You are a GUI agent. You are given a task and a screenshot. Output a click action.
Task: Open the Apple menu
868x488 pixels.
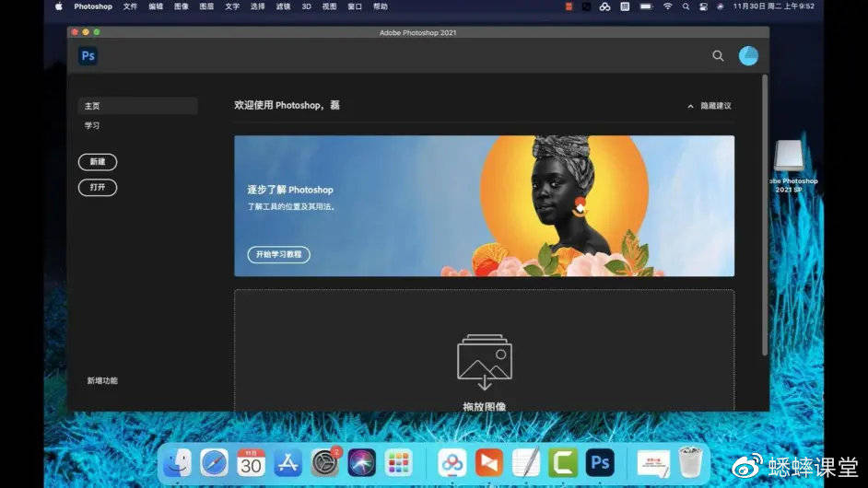click(x=59, y=6)
